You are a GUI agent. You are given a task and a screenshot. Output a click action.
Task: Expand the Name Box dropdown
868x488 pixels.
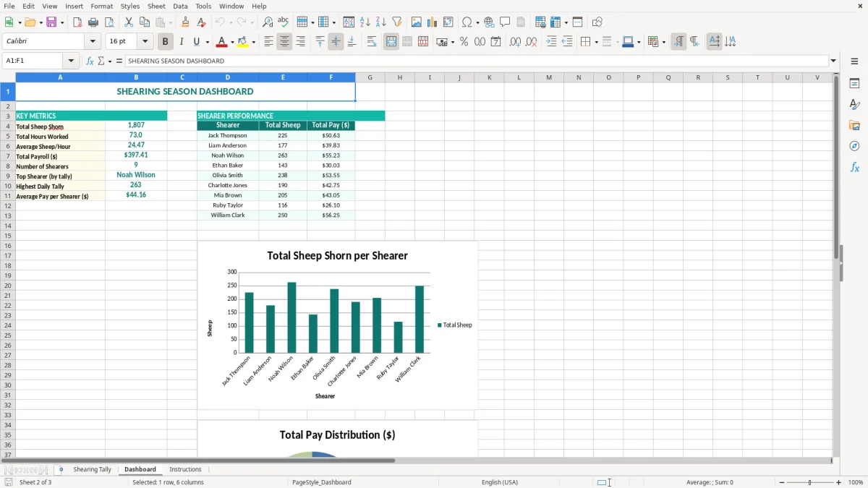pos(71,61)
